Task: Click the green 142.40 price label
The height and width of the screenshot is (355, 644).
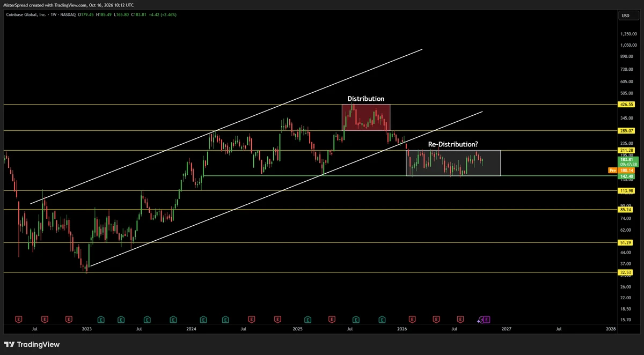Action: 625,176
